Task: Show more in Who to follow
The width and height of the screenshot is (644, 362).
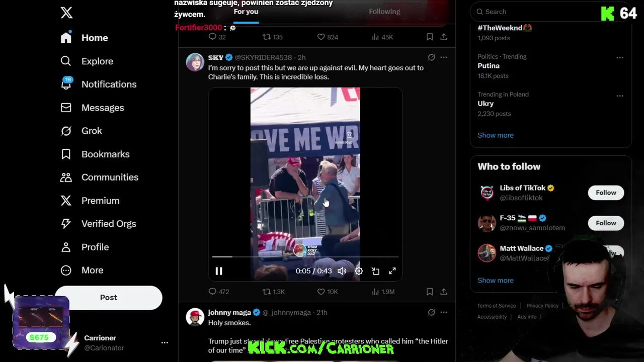Action: point(496,281)
